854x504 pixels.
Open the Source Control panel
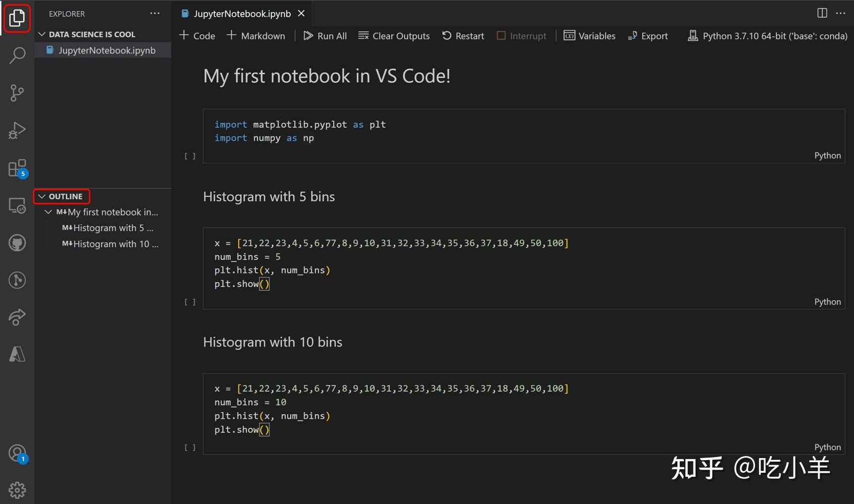(18, 93)
